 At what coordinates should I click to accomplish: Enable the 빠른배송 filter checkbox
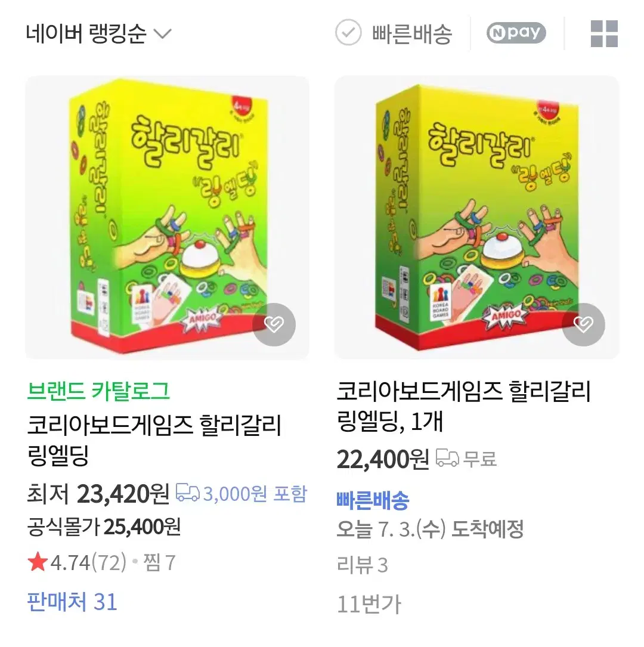point(348,33)
